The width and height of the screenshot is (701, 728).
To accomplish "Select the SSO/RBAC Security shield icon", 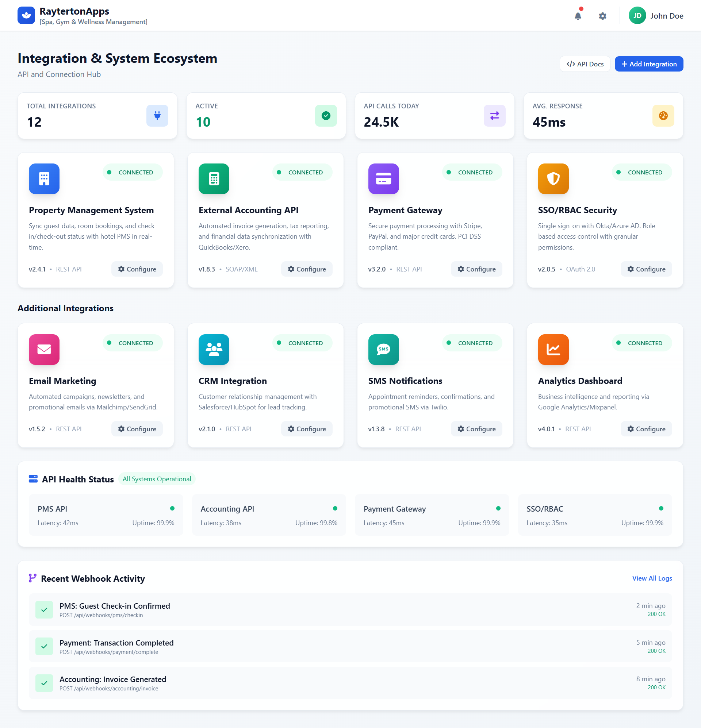I will (x=553, y=179).
